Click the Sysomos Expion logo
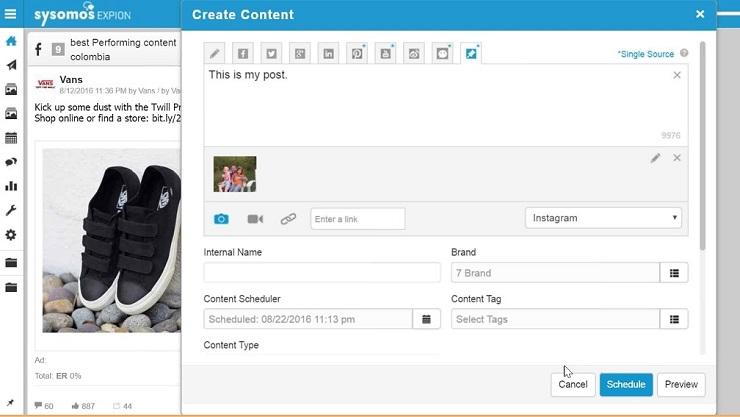This screenshot has width=740, height=417. (82, 14)
